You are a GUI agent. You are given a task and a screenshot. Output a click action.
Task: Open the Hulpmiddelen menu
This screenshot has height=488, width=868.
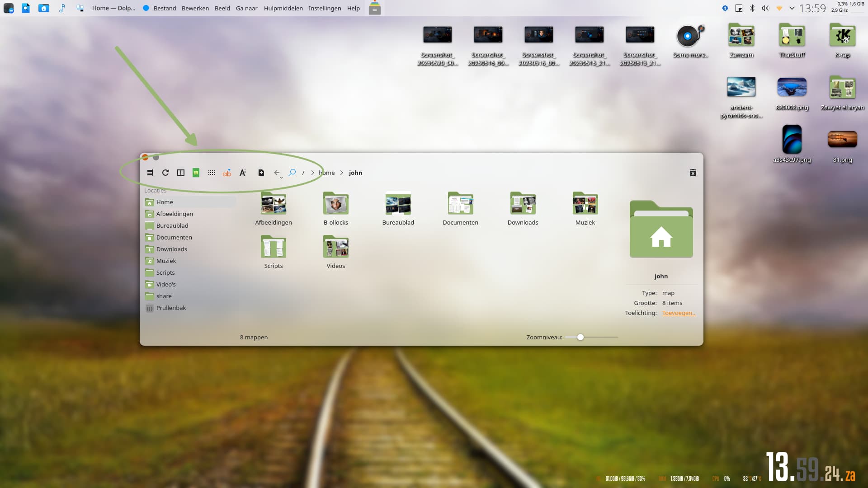point(283,8)
